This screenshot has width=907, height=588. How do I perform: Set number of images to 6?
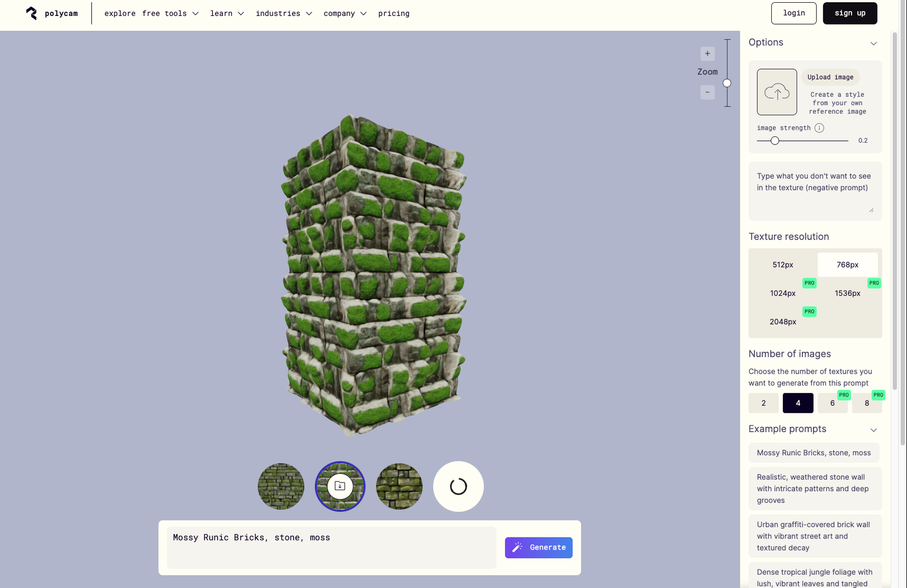click(x=832, y=403)
